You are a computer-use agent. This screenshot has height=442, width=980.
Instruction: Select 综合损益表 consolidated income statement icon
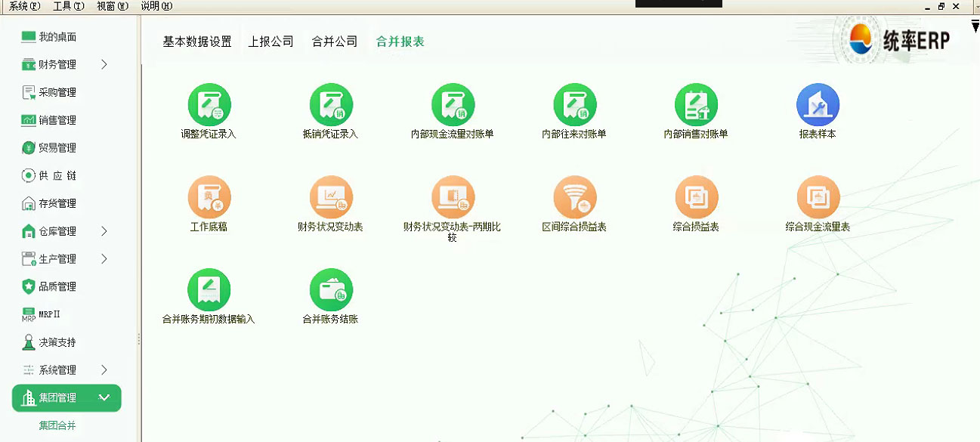[x=697, y=196]
